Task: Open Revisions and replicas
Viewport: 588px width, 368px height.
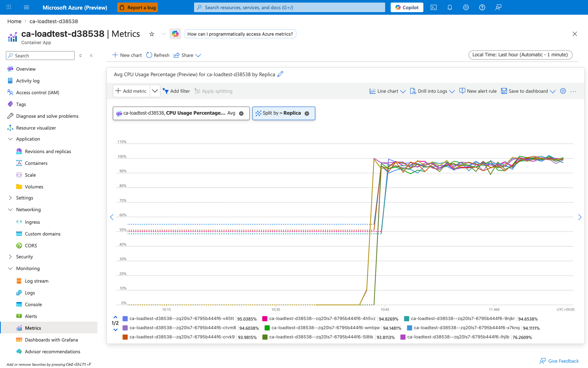Action: tap(48, 152)
